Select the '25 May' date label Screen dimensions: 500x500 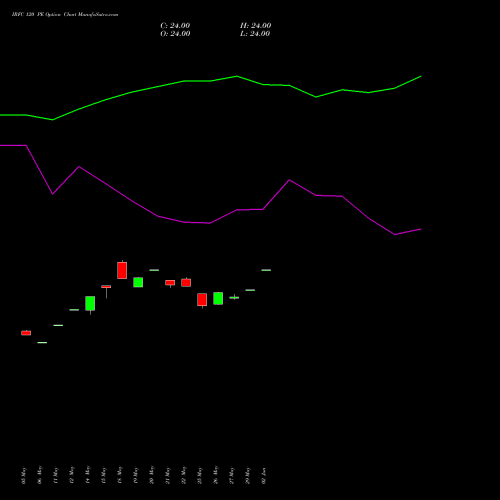pyautogui.click(x=200, y=476)
